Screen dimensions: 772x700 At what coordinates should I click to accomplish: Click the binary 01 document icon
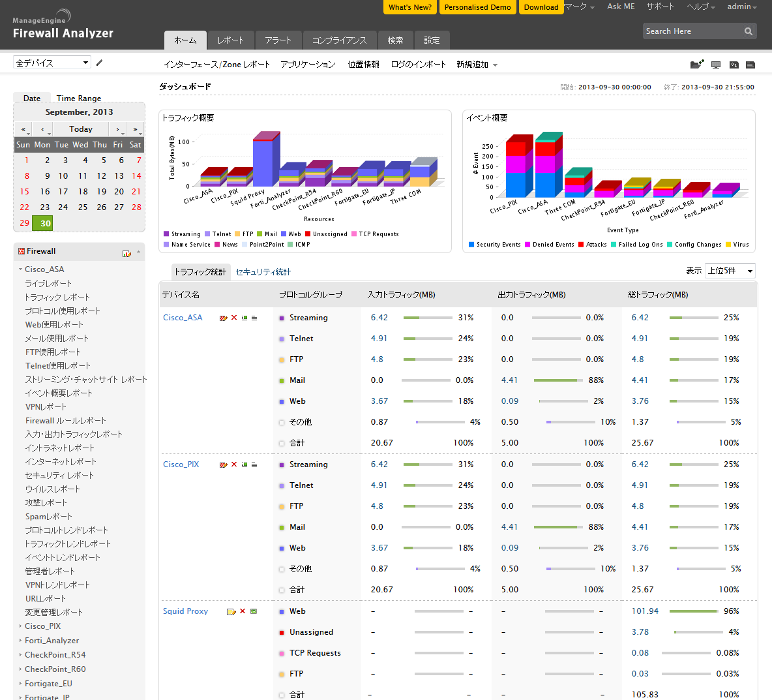[x=734, y=65]
